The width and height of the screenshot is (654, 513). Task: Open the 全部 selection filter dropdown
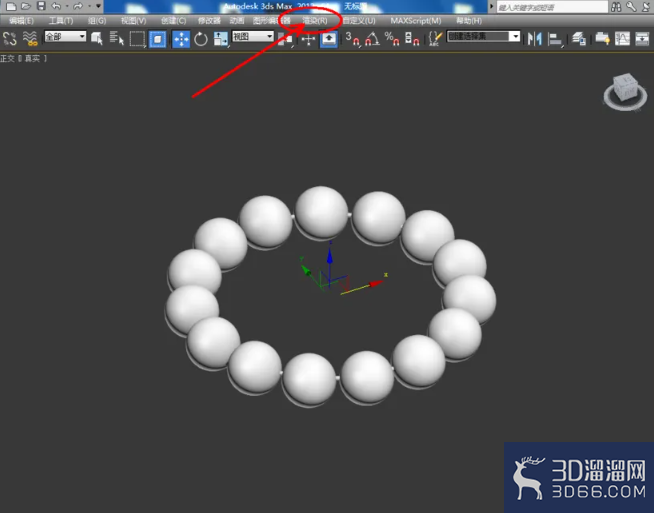65,36
